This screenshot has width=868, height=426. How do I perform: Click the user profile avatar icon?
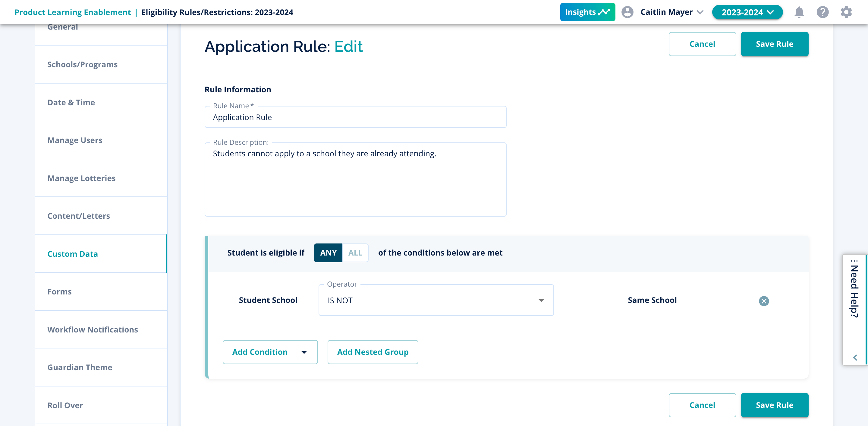tap(627, 12)
